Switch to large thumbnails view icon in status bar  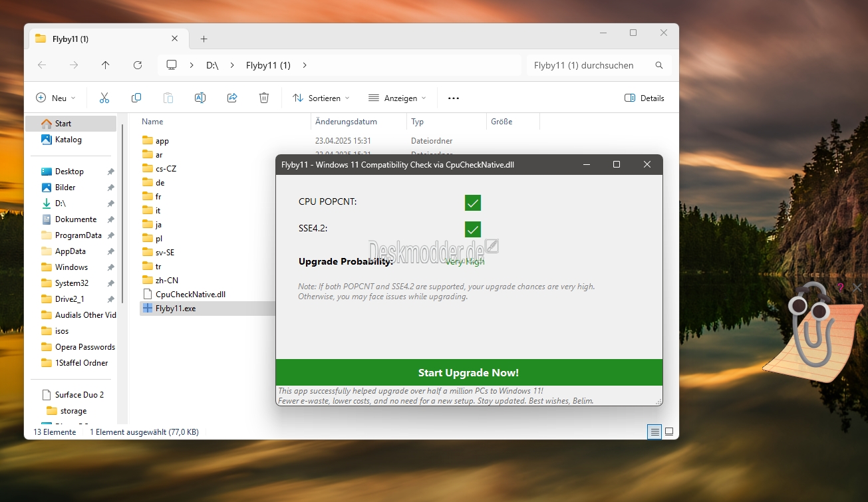669,432
